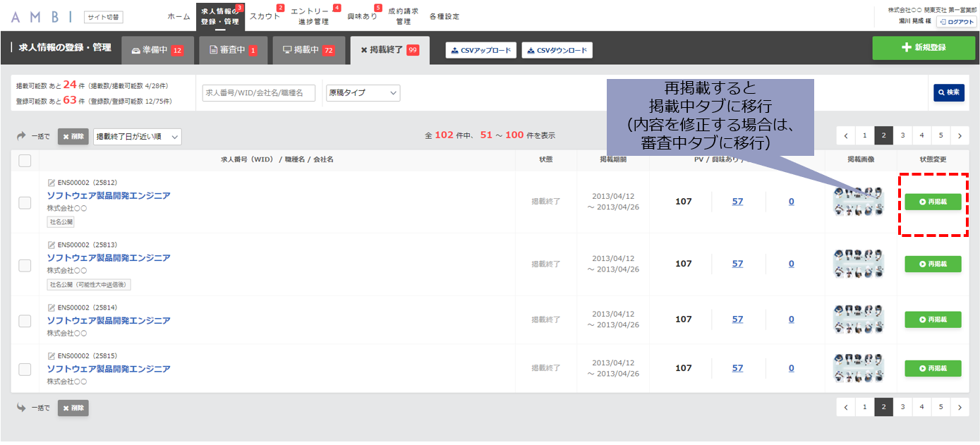Viewport: 980px width, 445px height.
Task: Switch to the 準備中 tab
Action: (157, 50)
